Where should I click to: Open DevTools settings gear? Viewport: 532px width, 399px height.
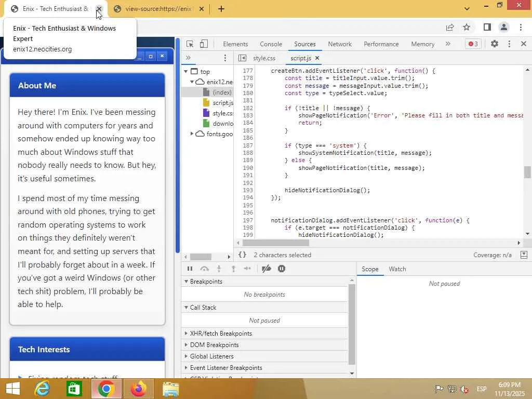(x=495, y=44)
